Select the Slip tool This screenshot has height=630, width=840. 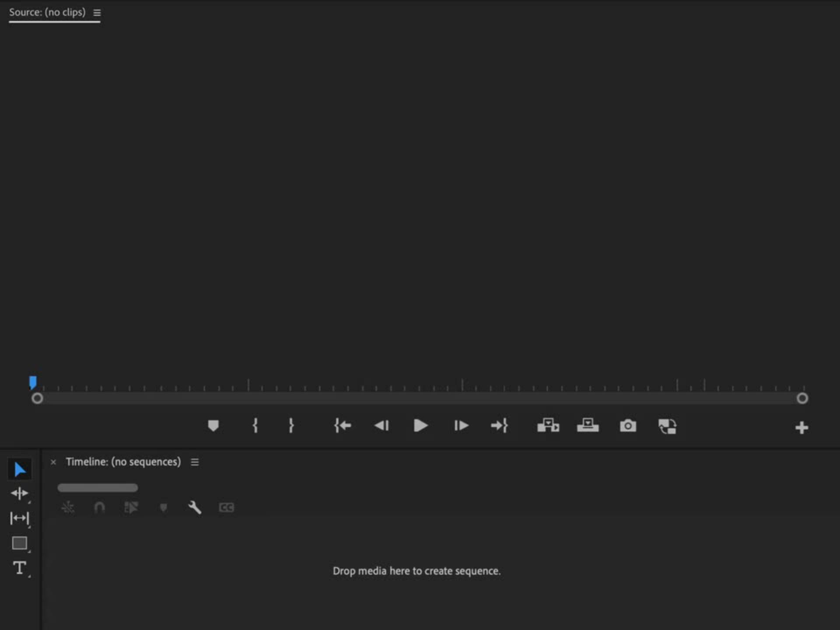pos(20,518)
